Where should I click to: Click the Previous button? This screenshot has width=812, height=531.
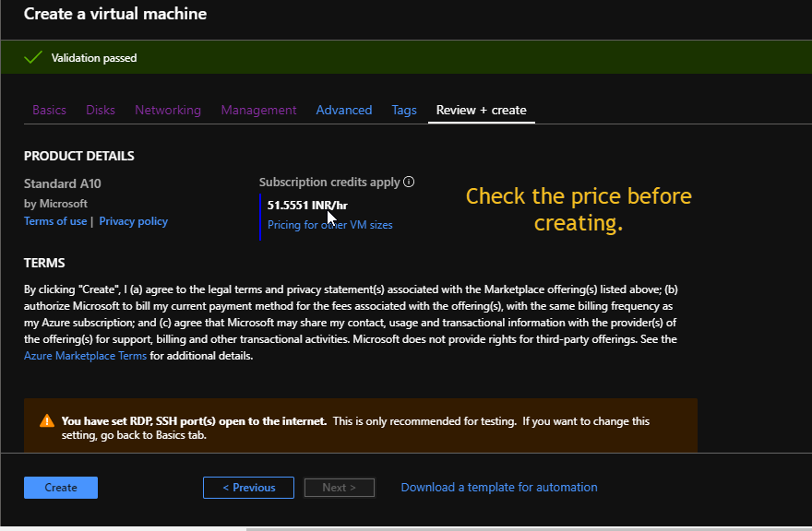[248, 488]
